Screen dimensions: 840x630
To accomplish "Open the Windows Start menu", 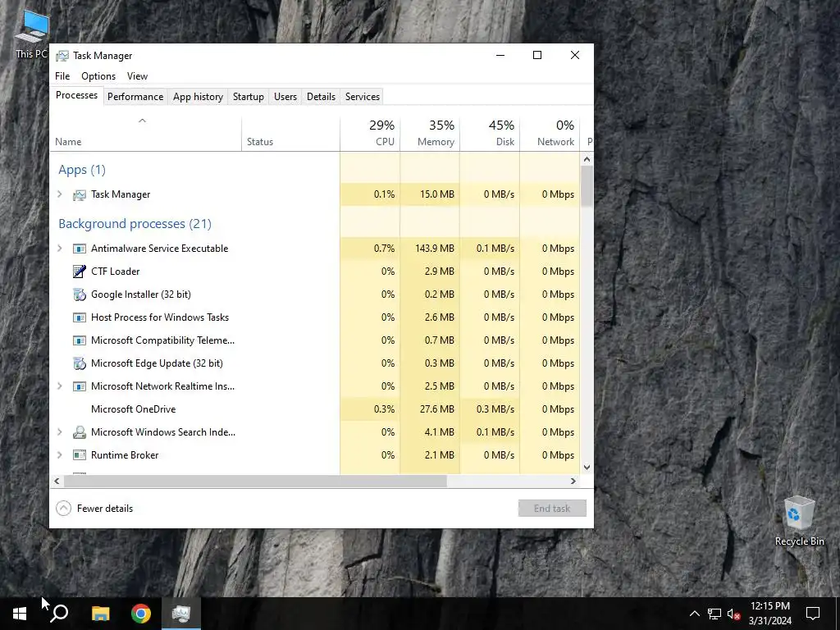I will (x=20, y=614).
